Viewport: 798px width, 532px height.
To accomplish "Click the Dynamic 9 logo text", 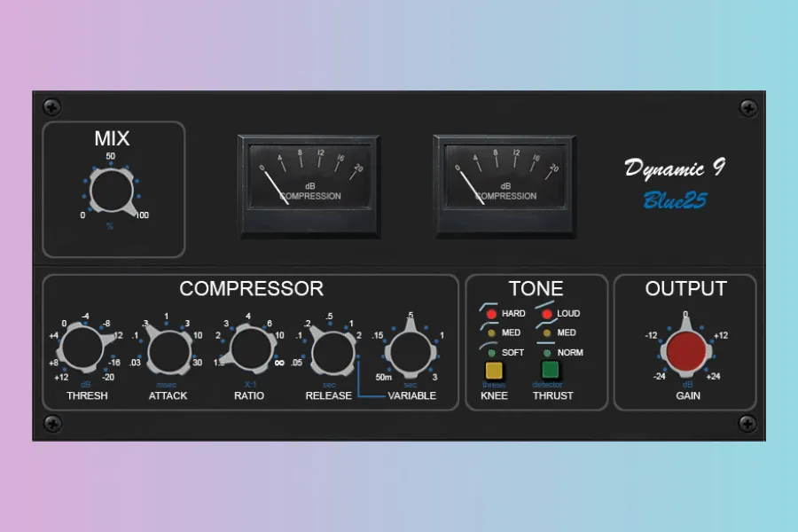I will click(674, 168).
